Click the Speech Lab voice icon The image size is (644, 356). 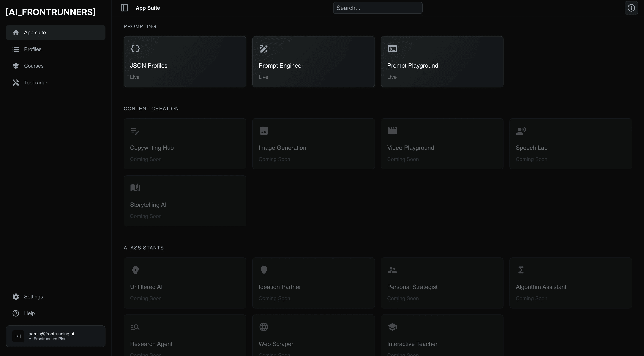tap(521, 131)
